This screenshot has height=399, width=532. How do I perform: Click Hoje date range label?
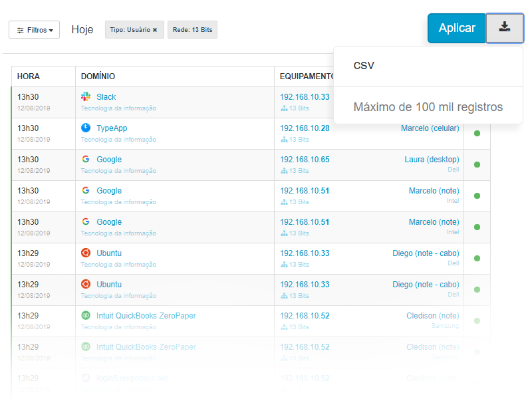[x=82, y=29]
